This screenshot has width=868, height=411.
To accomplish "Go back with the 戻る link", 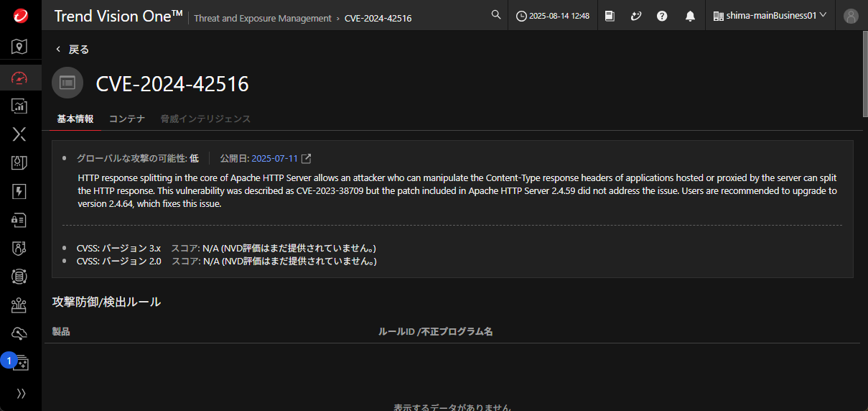I will pos(73,50).
